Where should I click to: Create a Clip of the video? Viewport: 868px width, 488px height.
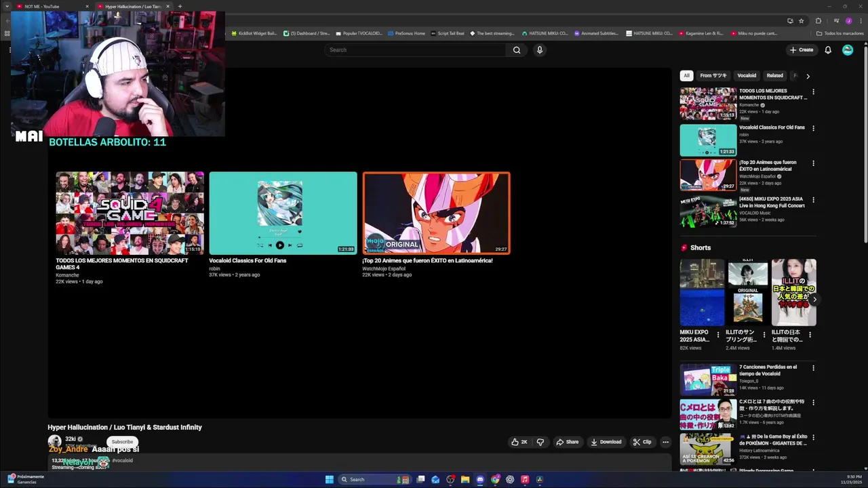click(x=642, y=442)
